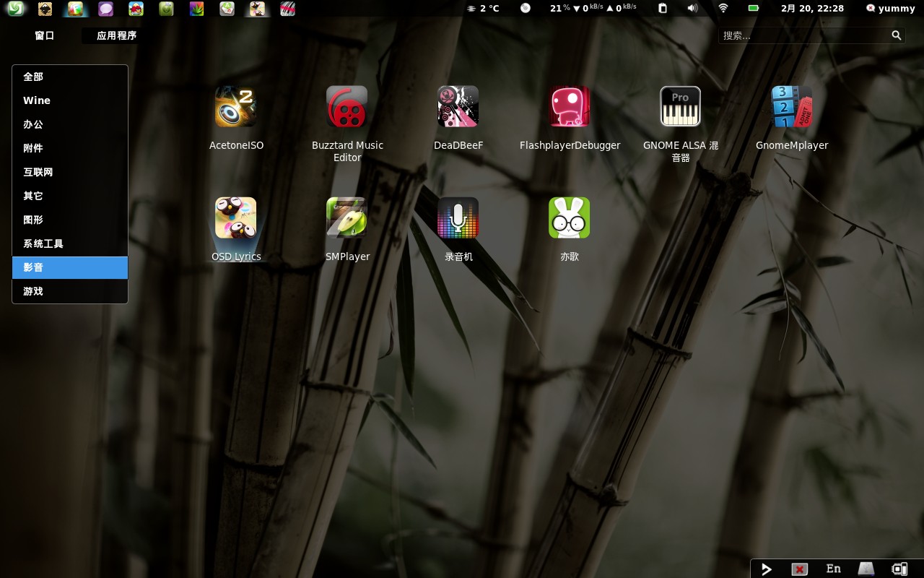Image resolution: width=924 pixels, height=578 pixels.
Task: Select the Wine category
Action: pyautogui.click(x=70, y=100)
